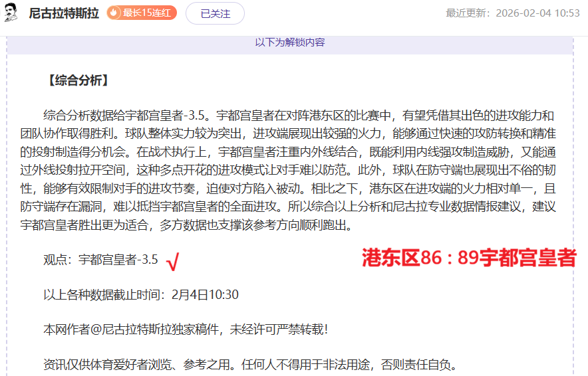The width and height of the screenshot is (588, 376).
Task: Open the 尼古拉特斯拉 author profile name
Action: pos(64,13)
